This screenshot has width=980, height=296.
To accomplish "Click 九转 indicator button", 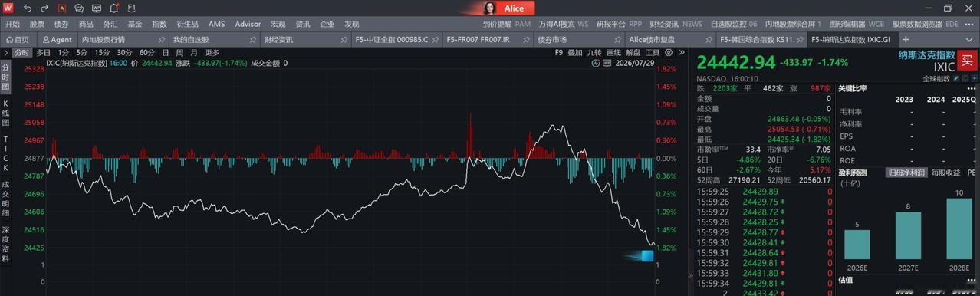I will (595, 53).
